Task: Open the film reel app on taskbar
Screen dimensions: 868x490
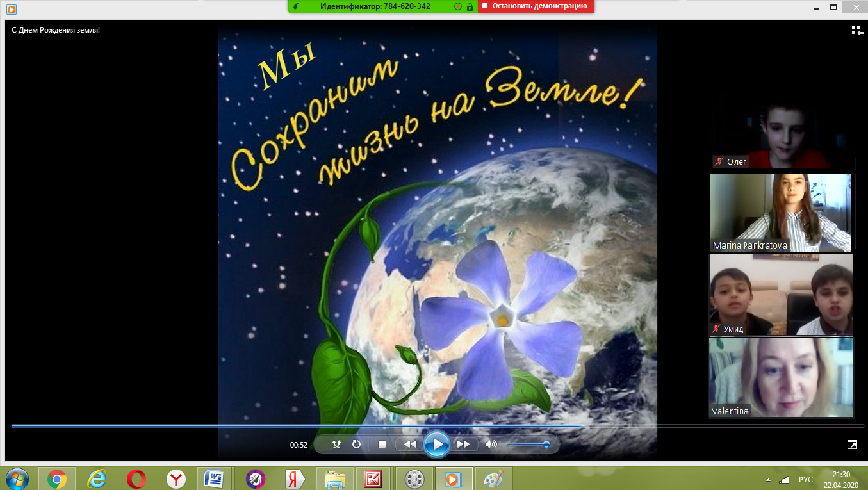Action: 414,478
